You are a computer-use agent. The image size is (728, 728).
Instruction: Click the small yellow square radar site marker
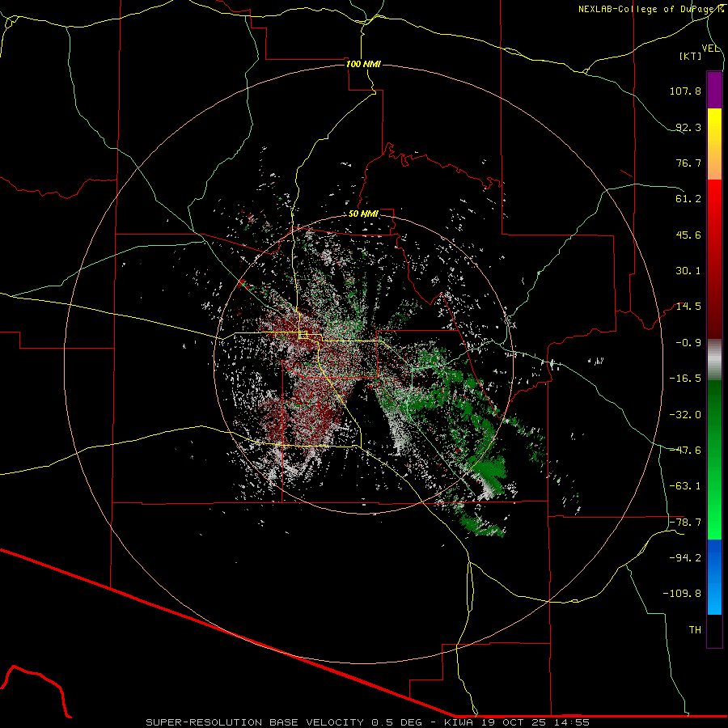[x=303, y=335]
